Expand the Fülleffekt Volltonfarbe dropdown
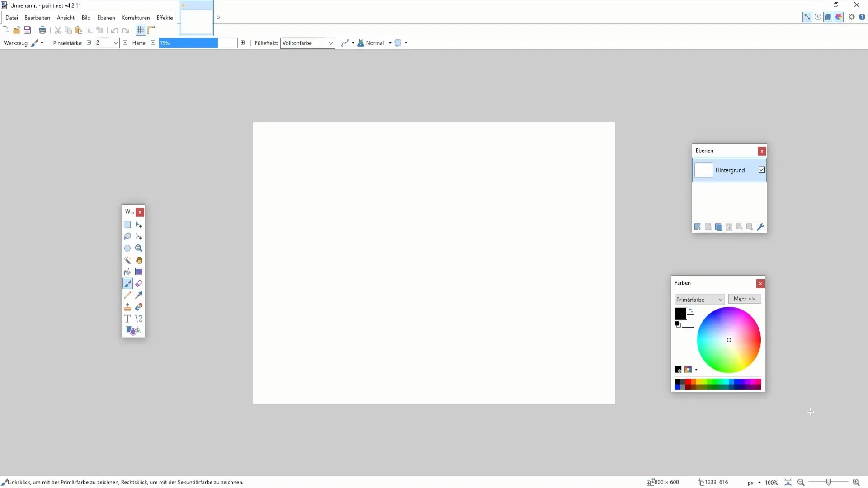 pyautogui.click(x=330, y=43)
